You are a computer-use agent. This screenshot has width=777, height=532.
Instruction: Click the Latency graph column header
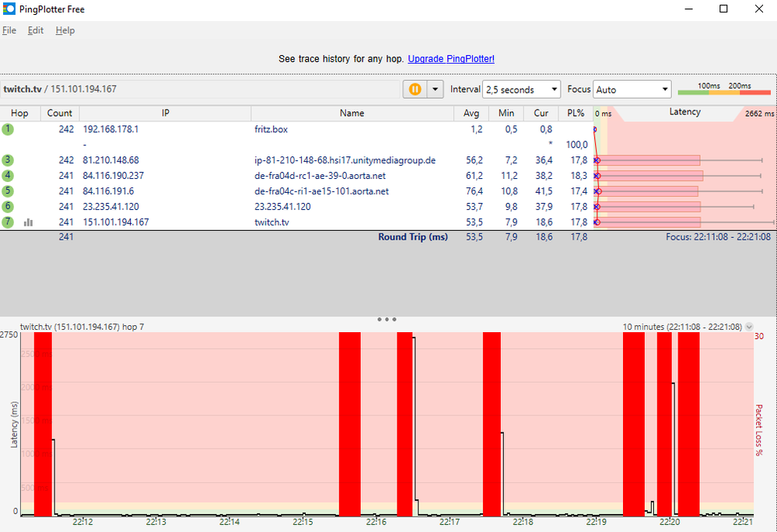(684, 112)
